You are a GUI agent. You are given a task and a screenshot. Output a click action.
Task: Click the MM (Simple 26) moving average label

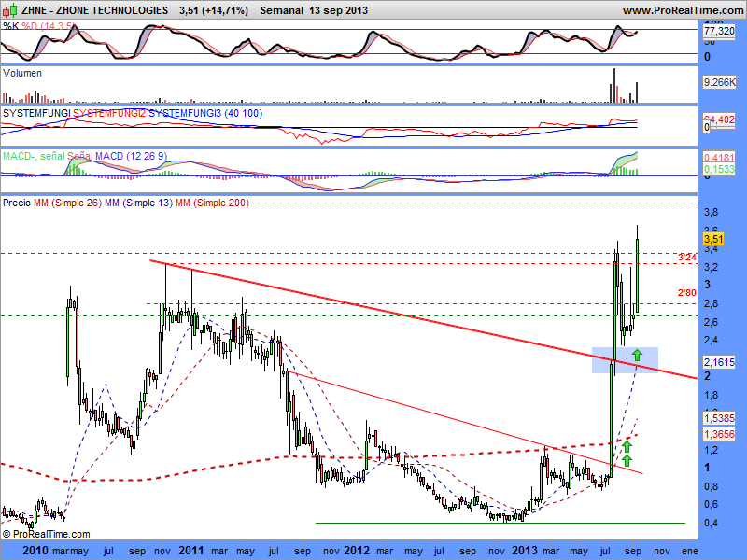tap(67, 203)
